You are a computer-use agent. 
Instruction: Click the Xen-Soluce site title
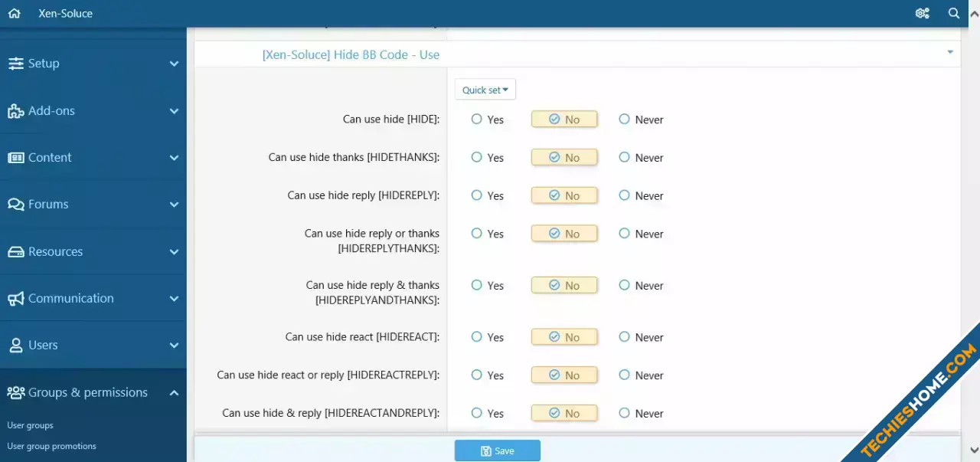click(66, 13)
